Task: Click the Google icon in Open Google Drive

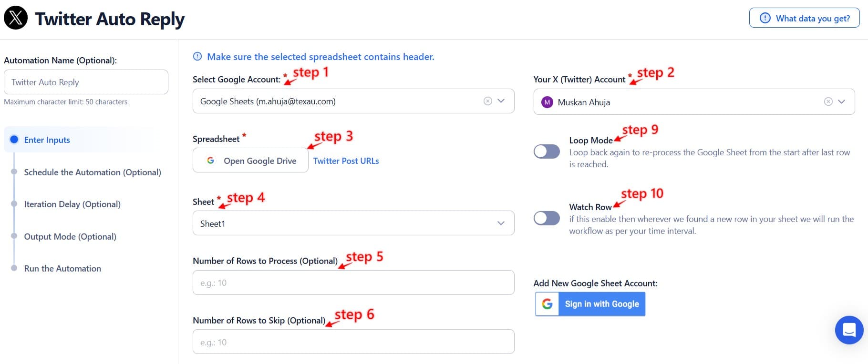Action: coord(210,161)
